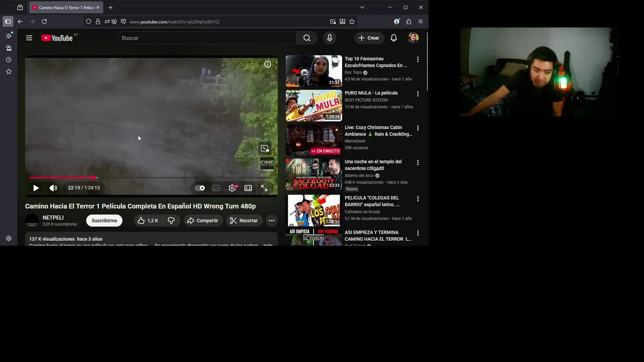Open Top 10 Fantasmas video thumbnail
The image size is (644, 362).
click(x=313, y=71)
